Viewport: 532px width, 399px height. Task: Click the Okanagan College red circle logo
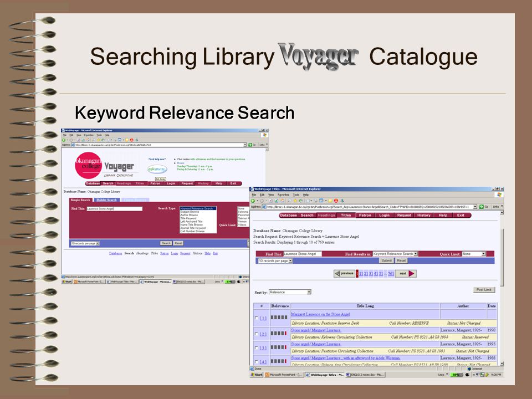pyautogui.click(x=88, y=165)
